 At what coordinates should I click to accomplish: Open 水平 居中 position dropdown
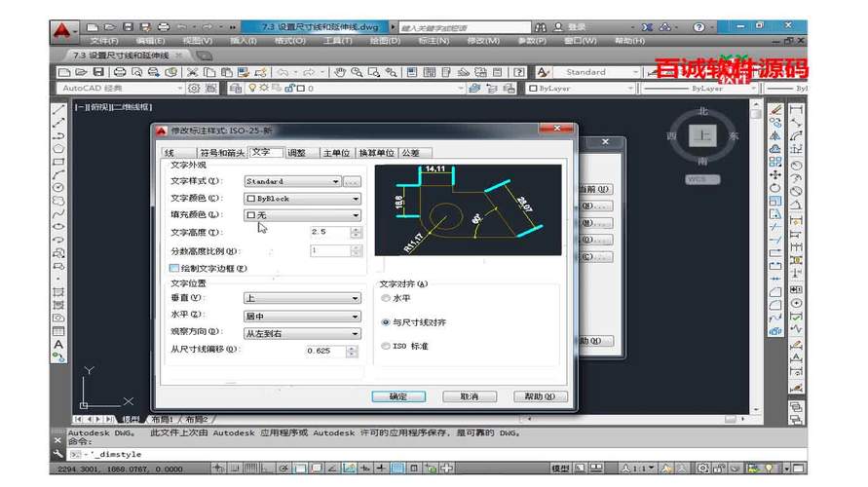302,316
